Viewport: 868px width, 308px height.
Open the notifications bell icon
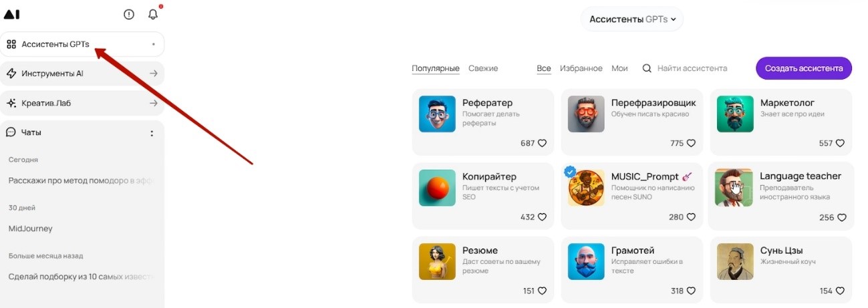click(x=153, y=14)
